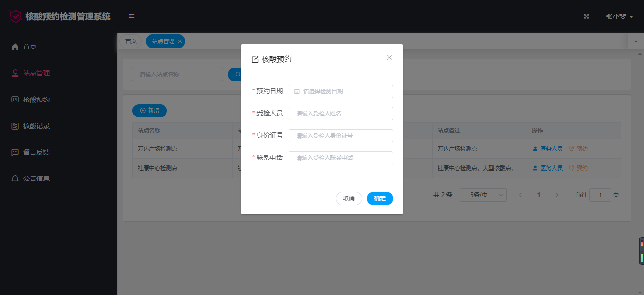This screenshot has height=295, width=644.
Task: Open 核酸记录 sidebar item
Action: click(58, 126)
